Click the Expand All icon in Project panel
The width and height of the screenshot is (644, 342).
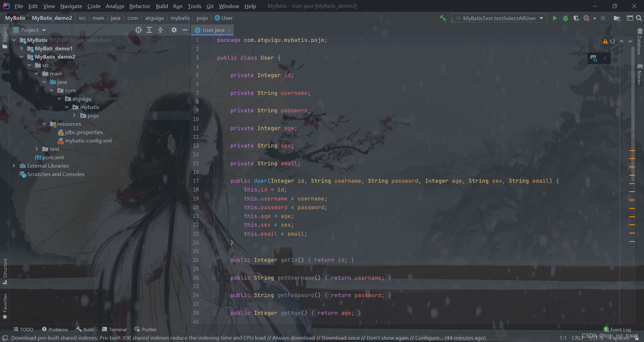point(149,30)
